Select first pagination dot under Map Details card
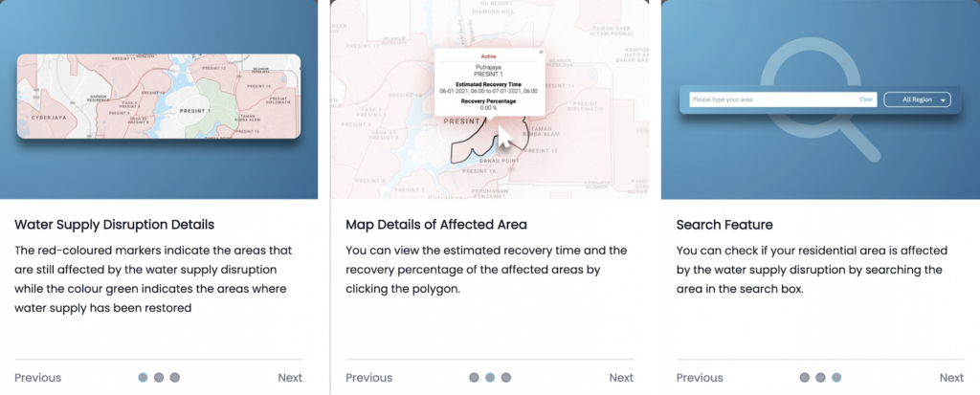This screenshot has height=395, width=980. 474,378
